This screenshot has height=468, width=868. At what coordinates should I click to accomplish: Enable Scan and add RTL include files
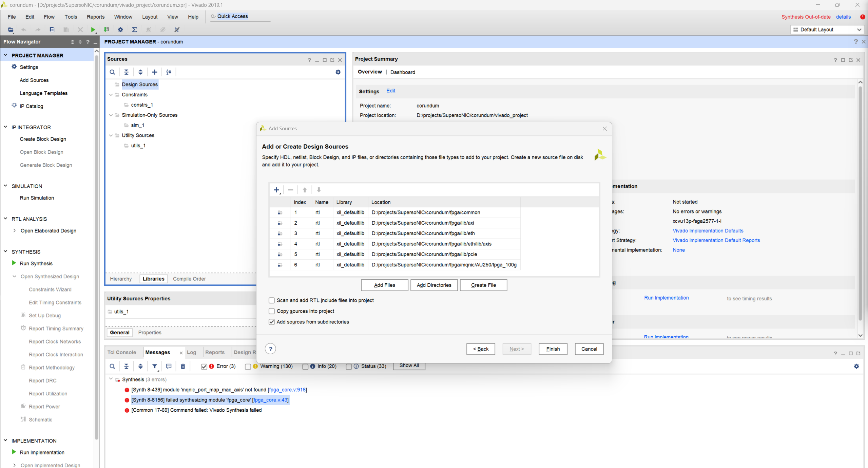(271, 300)
